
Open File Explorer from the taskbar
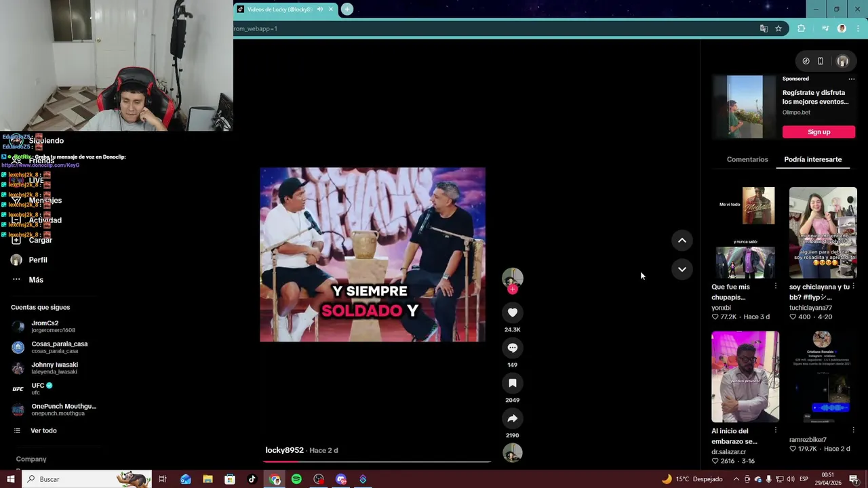[208, 479]
